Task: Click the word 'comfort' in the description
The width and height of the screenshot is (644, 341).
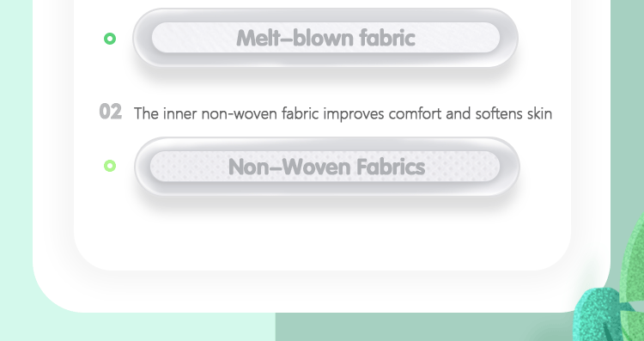Action: pyautogui.click(x=416, y=113)
